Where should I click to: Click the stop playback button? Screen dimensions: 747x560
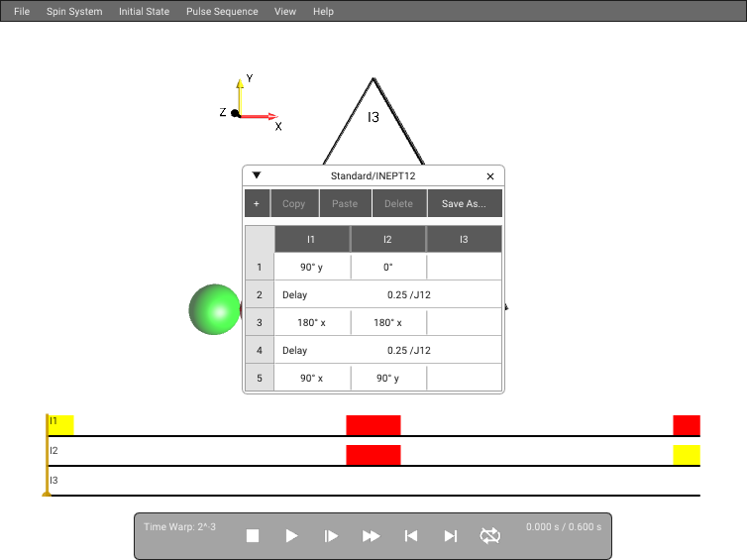point(253,536)
